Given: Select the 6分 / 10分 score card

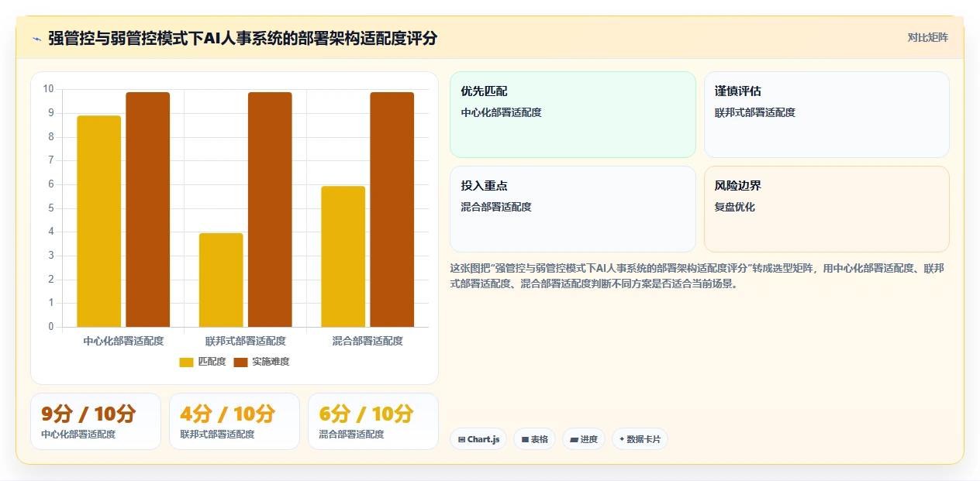Looking at the screenshot, I should (x=373, y=421).
